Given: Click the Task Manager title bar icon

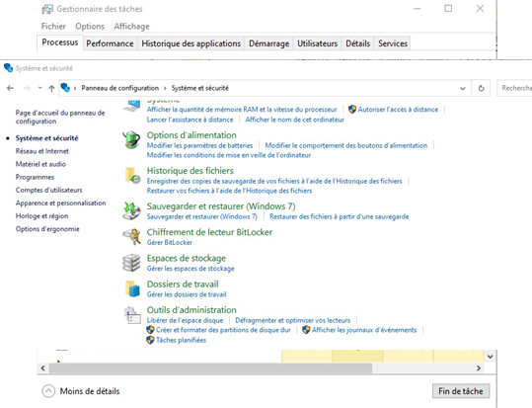Looking at the screenshot, I should [47, 9].
